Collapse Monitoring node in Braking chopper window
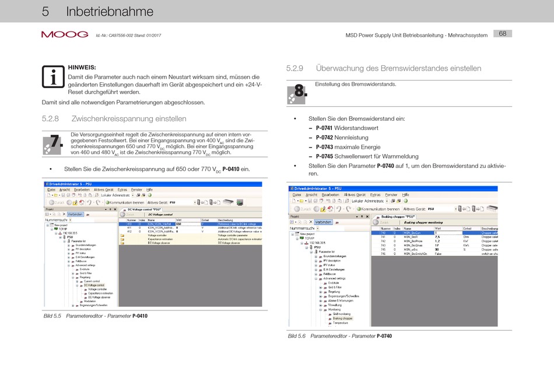554x392 pixels. coord(321,310)
